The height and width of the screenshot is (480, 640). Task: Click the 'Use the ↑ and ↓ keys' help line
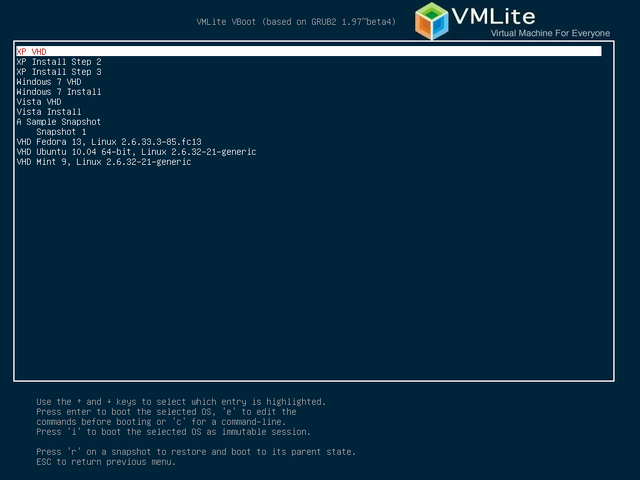pyautogui.click(x=181, y=402)
